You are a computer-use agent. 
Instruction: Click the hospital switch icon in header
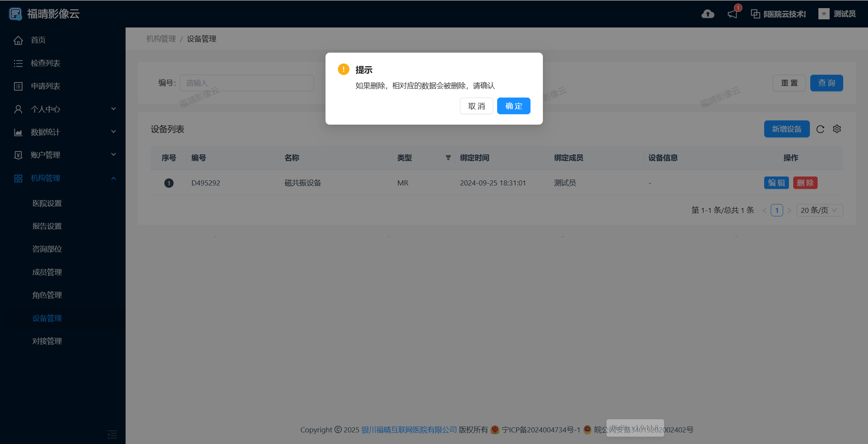point(755,14)
